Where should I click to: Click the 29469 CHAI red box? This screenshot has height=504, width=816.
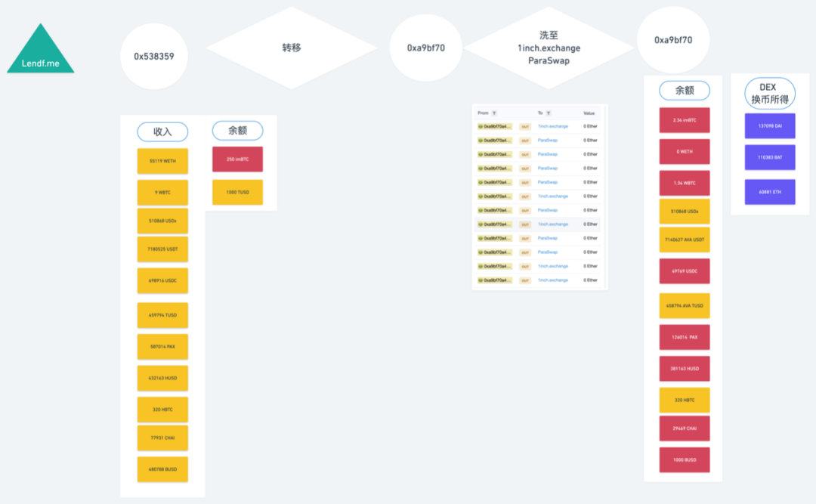tap(685, 428)
